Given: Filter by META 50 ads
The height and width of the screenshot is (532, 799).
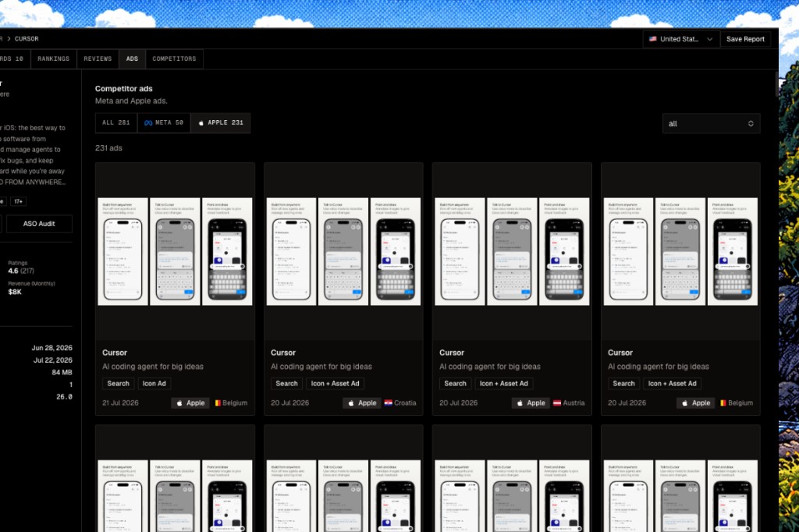Looking at the screenshot, I should [164, 122].
